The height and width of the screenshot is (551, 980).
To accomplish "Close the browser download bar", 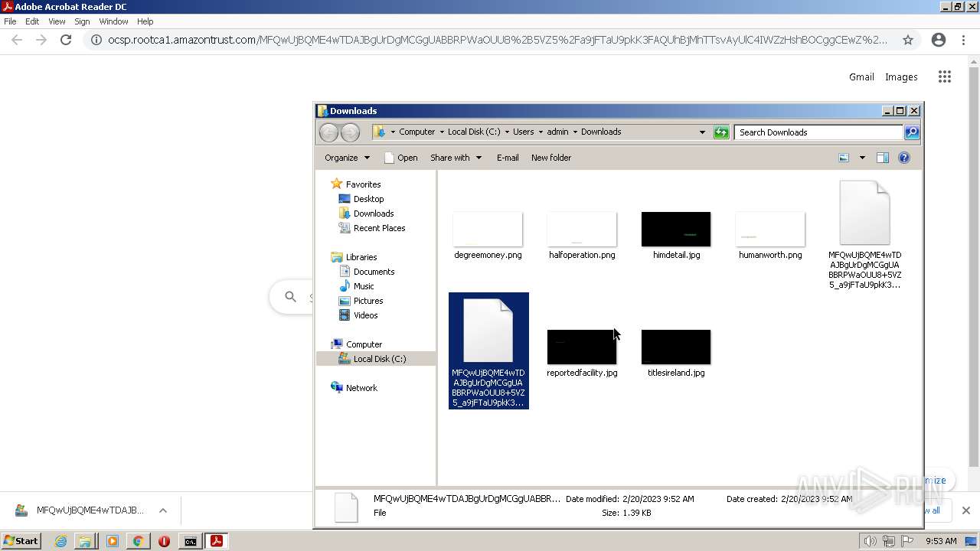I will [x=966, y=510].
